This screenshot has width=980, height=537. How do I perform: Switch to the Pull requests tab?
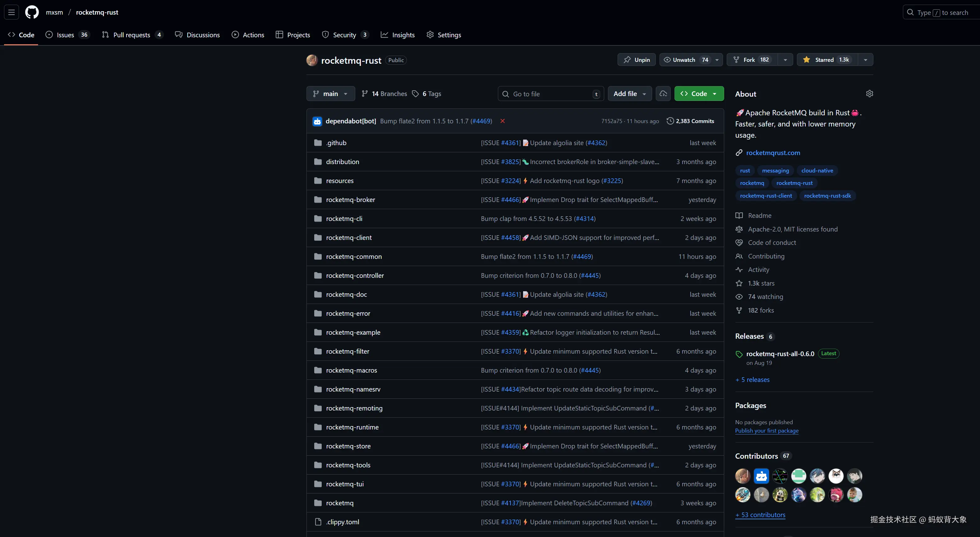pos(132,34)
